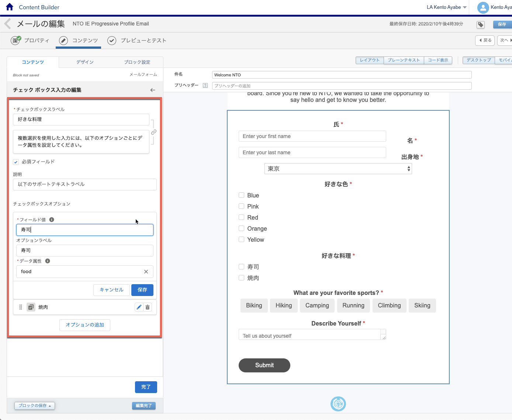
Task: Click the 完了 button
Action: (146, 387)
